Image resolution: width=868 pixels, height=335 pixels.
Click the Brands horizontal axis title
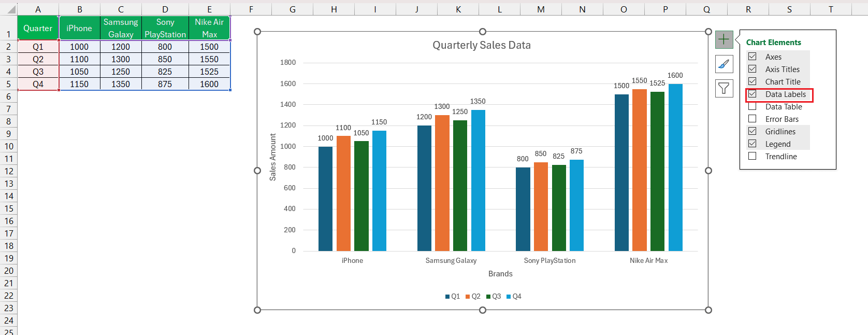(x=500, y=274)
